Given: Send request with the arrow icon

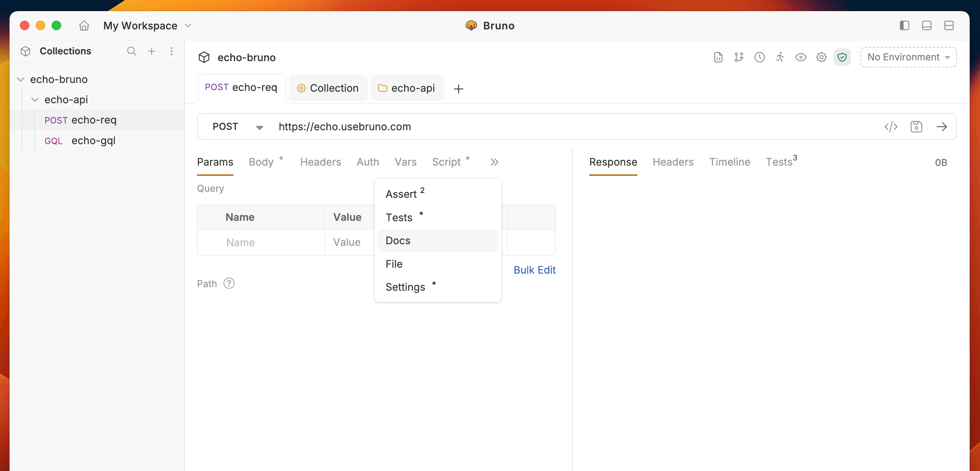Looking at the screenshot, I should click(941, 127).
